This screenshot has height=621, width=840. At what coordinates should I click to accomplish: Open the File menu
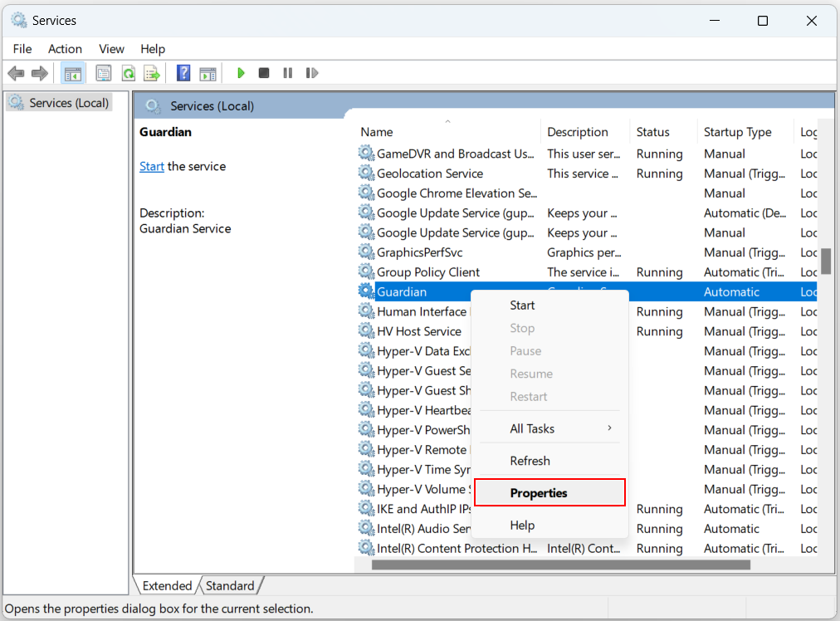tap(22, 49)
